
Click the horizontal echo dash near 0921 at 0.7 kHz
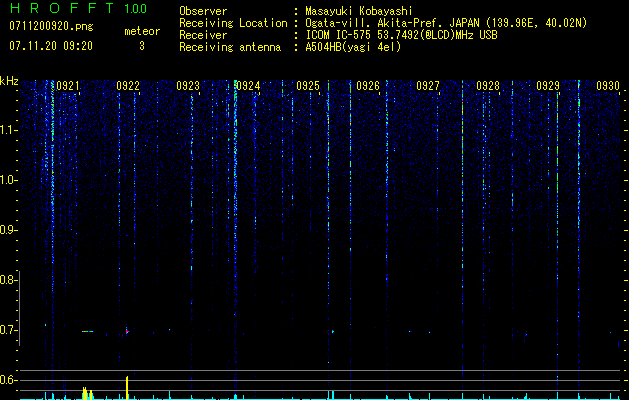(87, 331)
